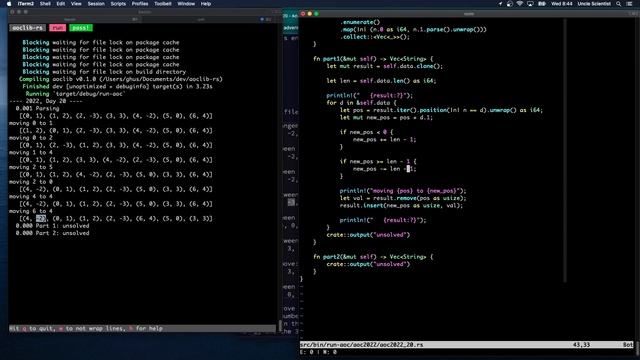This screenshot has height=360, width=640.
Task: Open the View menu
Action: pos(76,4)
